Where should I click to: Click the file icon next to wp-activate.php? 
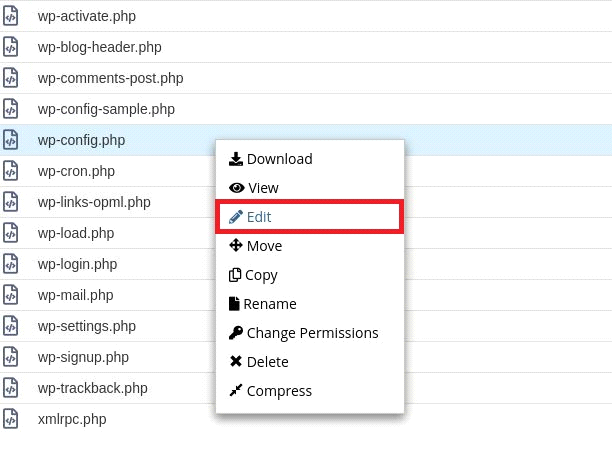point(11,16)
